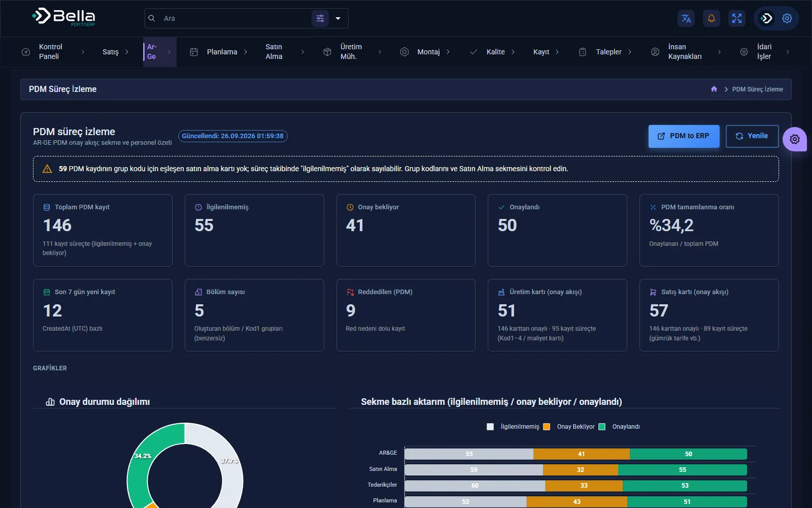Viewport: 812px width, 508px height.
Task: Open the top bar settings gear
Action: (x=787, y=18)
